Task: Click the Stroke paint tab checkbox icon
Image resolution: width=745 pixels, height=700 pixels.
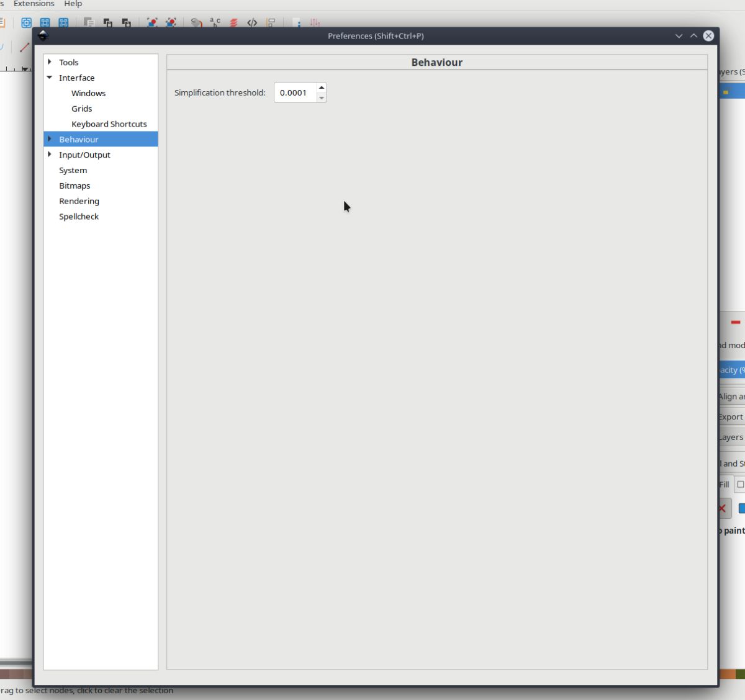Action: click(x=741, y=485)
